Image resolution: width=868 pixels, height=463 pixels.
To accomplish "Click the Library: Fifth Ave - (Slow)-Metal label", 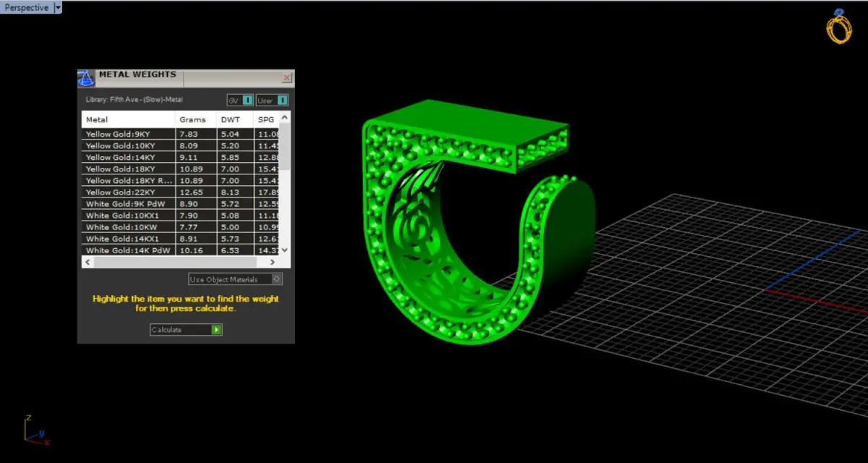I will point(134,100).
